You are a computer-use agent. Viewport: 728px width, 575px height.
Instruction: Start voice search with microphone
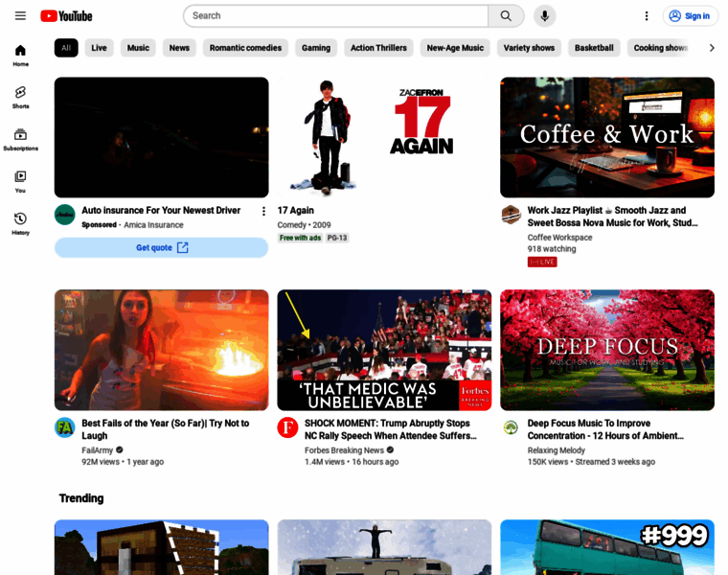tap(544, 15)
